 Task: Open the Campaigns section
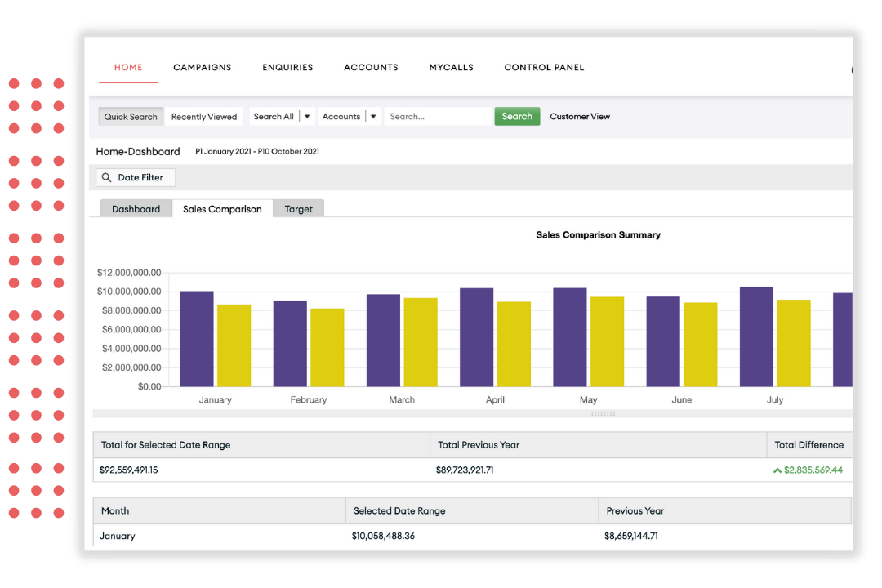[202, 67]
